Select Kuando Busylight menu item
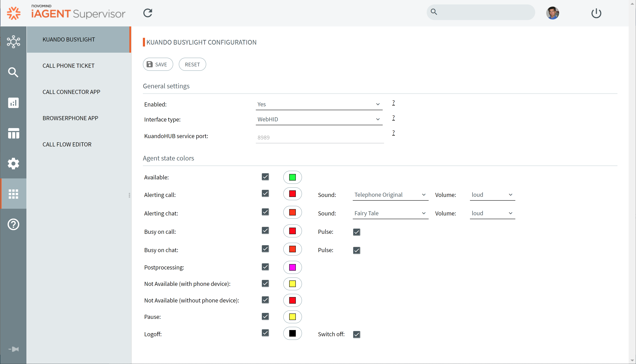This screenshot has height=364, width=636. [79, 40]
